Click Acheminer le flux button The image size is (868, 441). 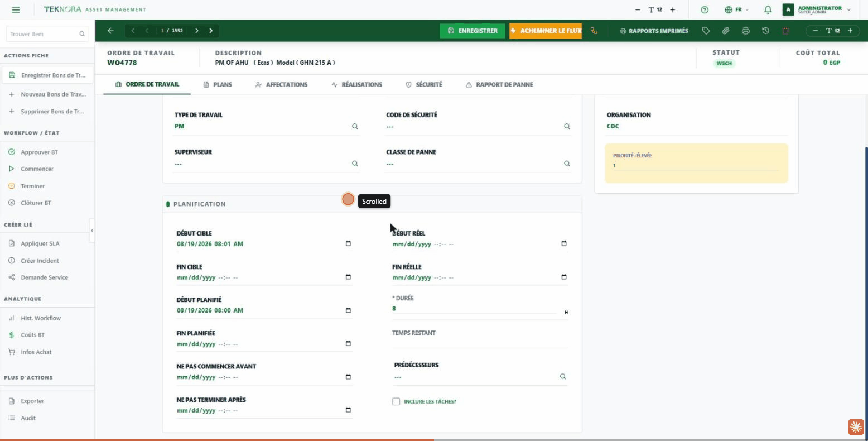[x=546, y=31]
